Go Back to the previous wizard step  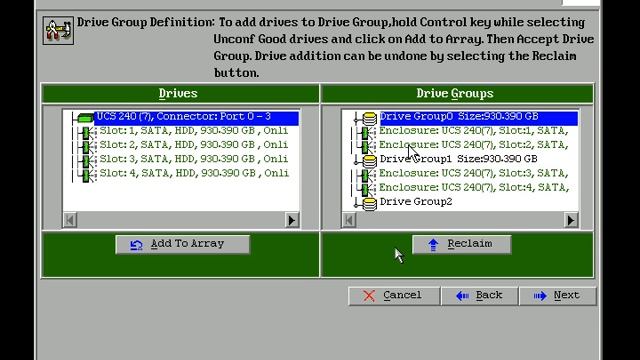point(480,296)
